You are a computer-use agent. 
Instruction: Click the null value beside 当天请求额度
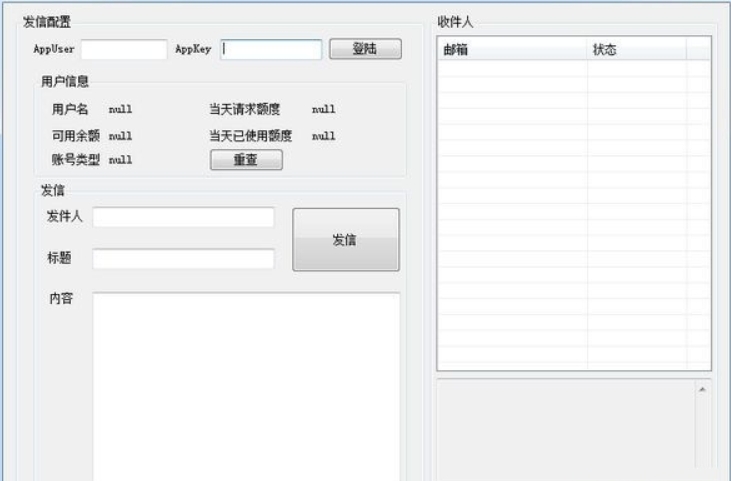(x=324, y=110)
